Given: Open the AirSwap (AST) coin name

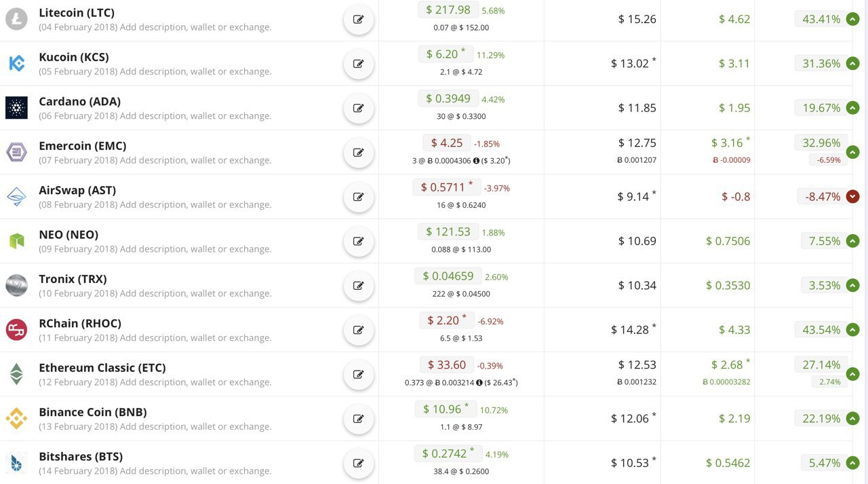Looking at the screenshot, I should coord(77,190).
